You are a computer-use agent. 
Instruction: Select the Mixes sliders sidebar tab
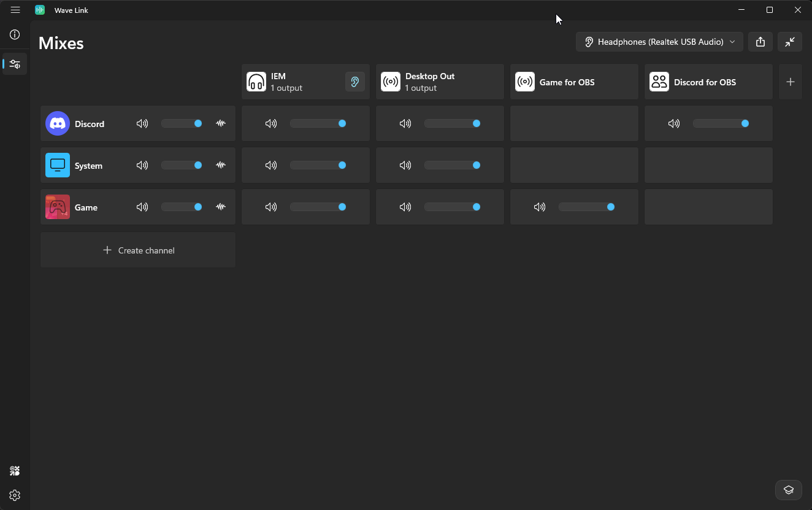tap(15, 64)
